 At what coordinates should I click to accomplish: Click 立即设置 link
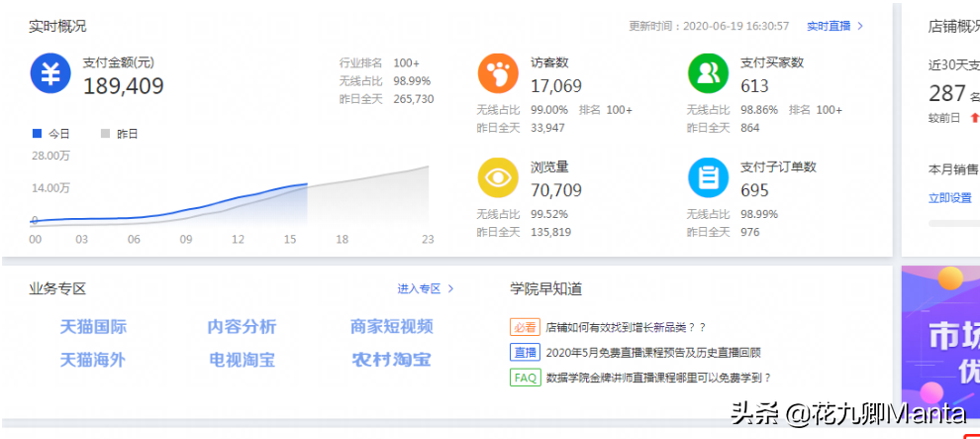pos(950,198)
